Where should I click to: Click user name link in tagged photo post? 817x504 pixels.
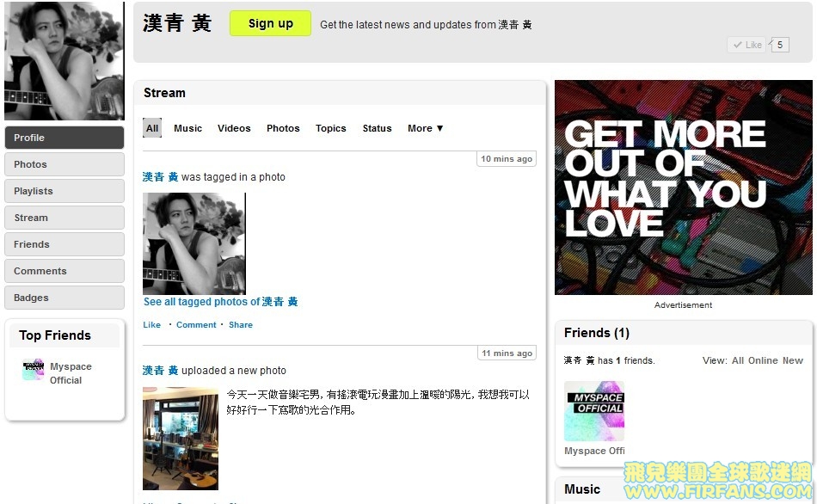coord(161,176)
